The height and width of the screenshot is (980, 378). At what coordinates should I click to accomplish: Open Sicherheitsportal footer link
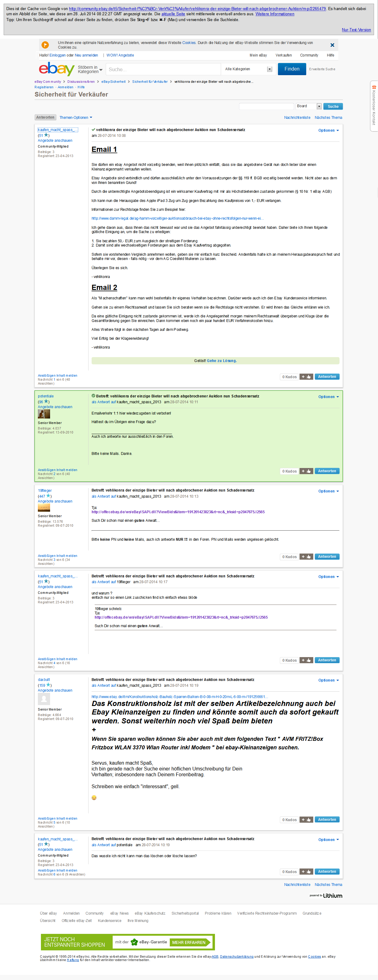click(x=185, y=913)
